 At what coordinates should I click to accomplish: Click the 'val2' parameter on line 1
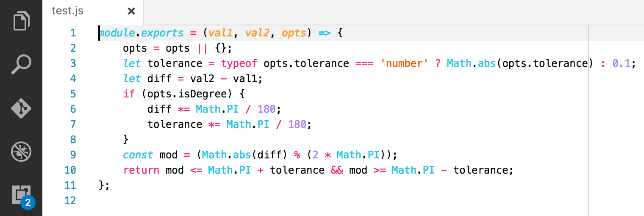click(257, 33)
